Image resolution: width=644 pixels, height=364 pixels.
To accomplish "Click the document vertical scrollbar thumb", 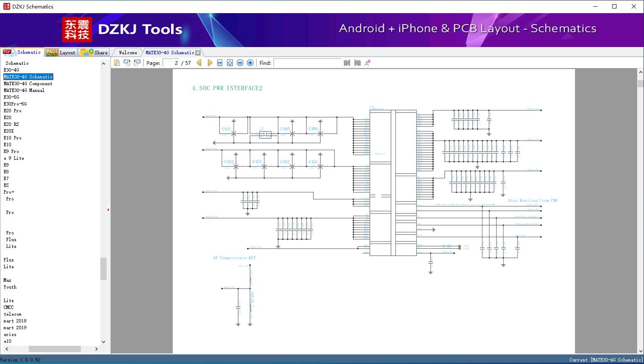I will 640,83.
